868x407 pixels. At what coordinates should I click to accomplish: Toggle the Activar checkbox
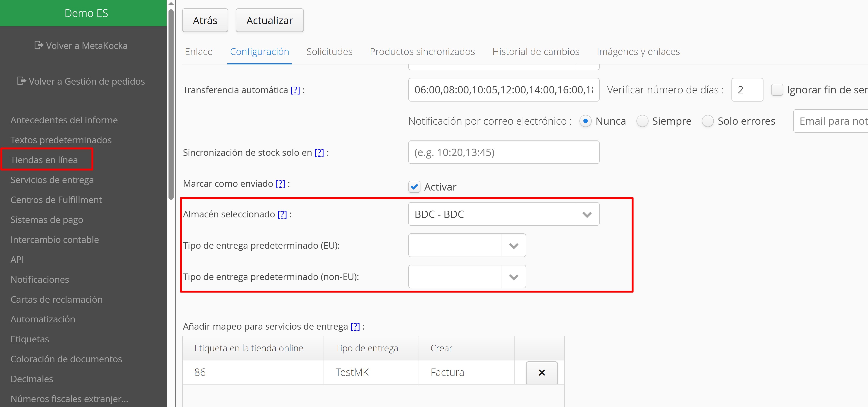414,187
